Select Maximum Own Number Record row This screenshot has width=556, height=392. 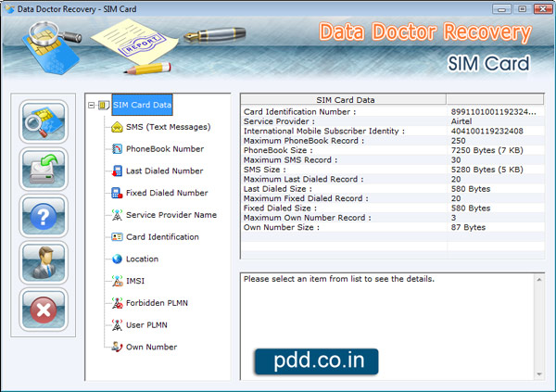coord(393,218)
